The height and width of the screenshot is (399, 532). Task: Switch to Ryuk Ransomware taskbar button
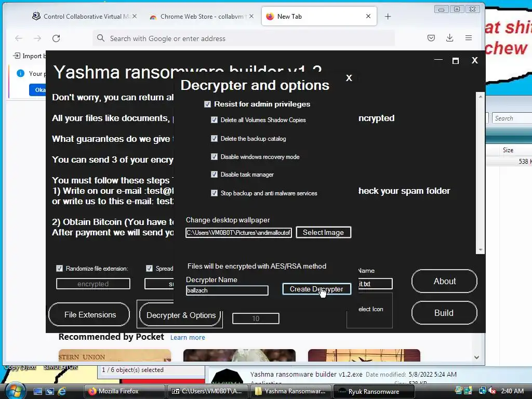[x=374, y=392]
